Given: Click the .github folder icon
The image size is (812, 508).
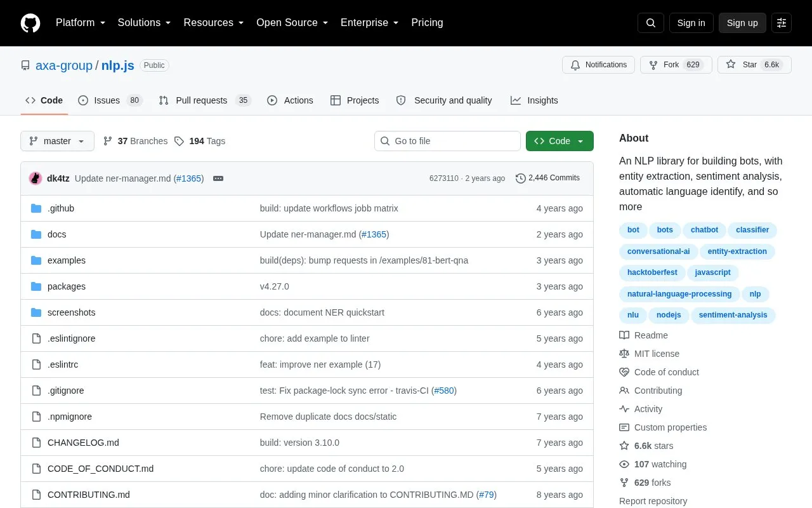Looking at the screenshot, I should [x=36, y=208].
